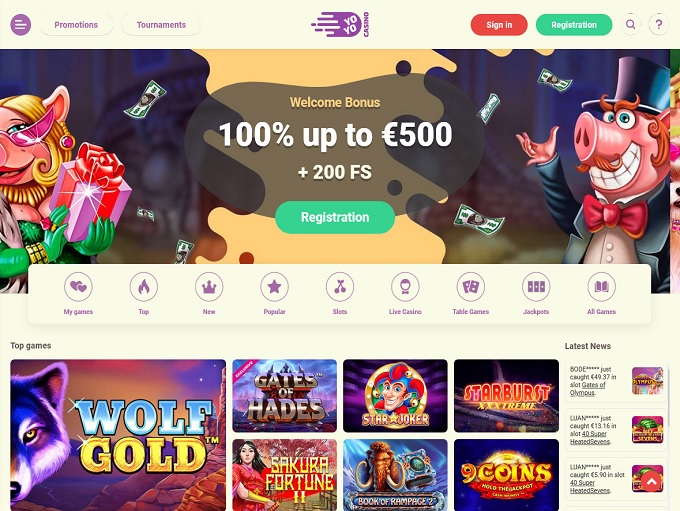Viewport: 680px width, 511px height.
Task: Open the Tournaments menu item
Action: (x=161, y=25)
